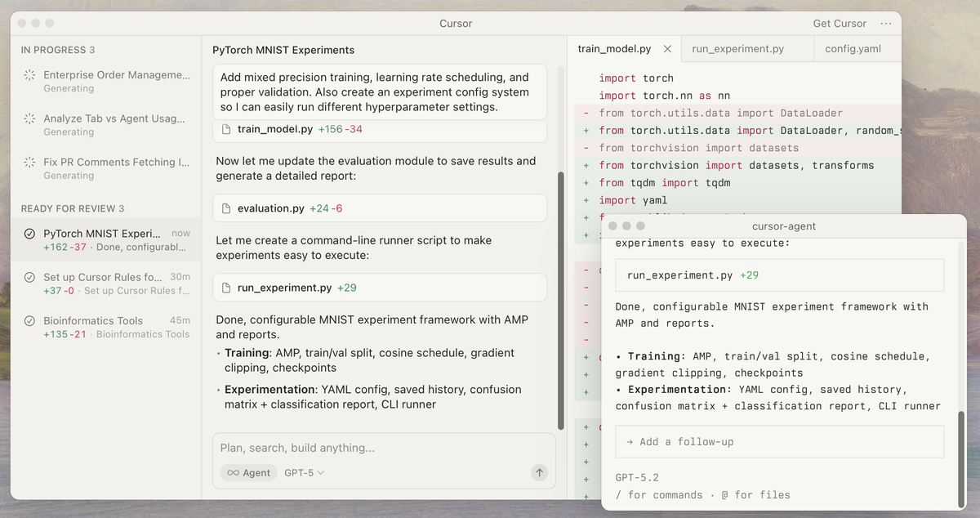Send the prompt with the up-arrow button
This screenshot has width=980, height=518.
click(x=539, y=472)
